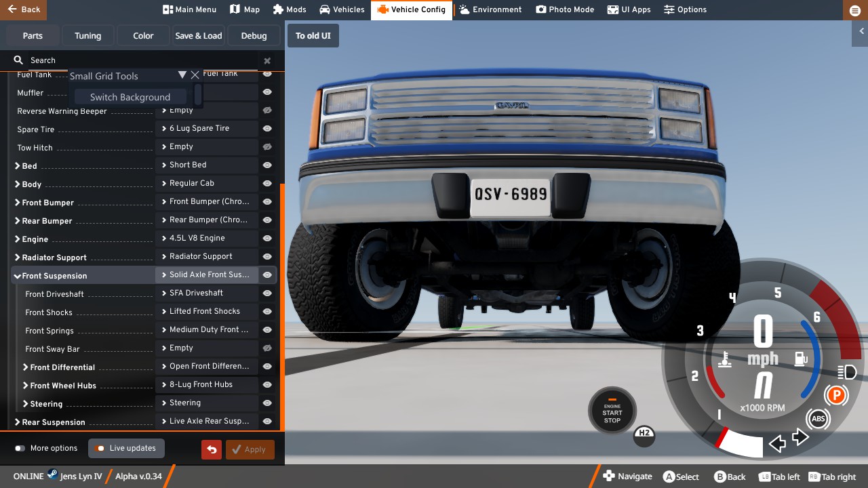Toggle visibility of the Tow Hitch
This screenshot has width=868, height=488.
click(267, 146)
